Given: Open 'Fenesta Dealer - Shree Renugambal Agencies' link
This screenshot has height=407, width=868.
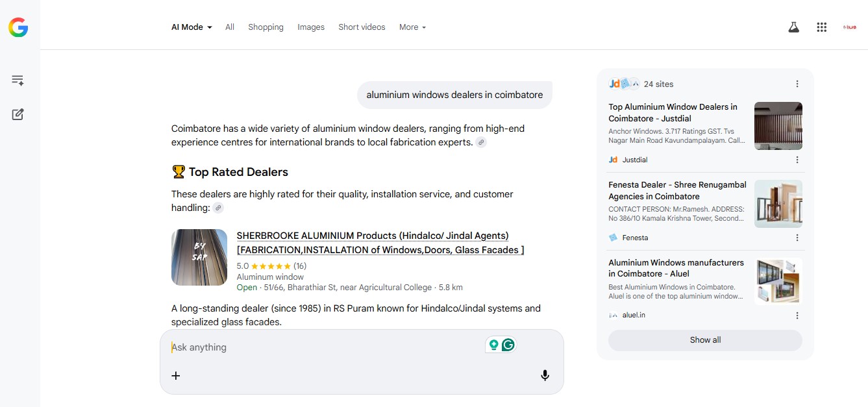Looking at the screenshot, I should coord(677,190).
